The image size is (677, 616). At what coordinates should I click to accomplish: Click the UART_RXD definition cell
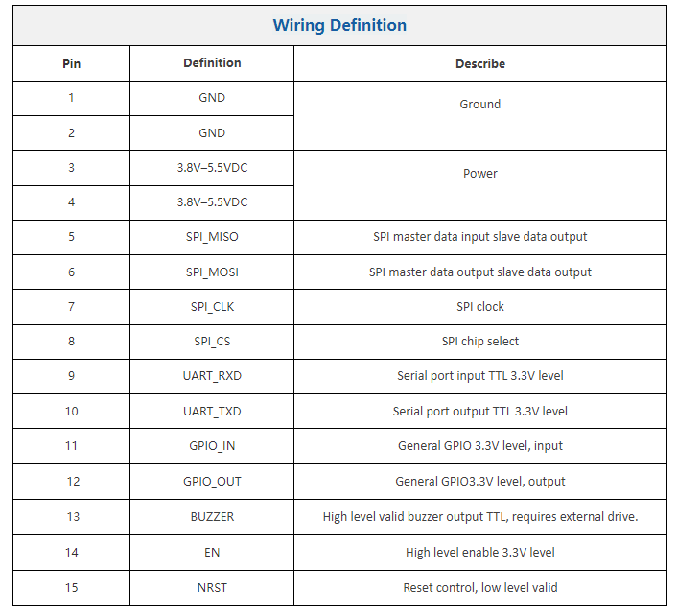(x=212, y=376)
